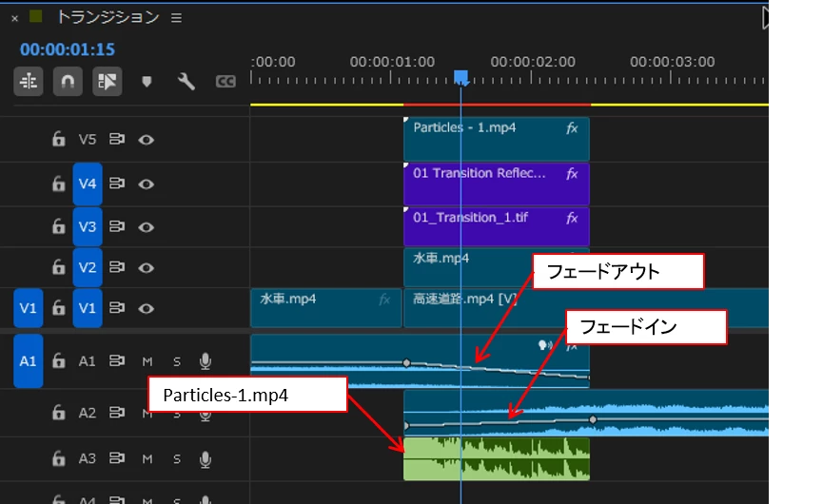The width and height of the screenshot is (823, 504).
Task: Enable voice-over record on A1
Action: [x=206, y=360]
